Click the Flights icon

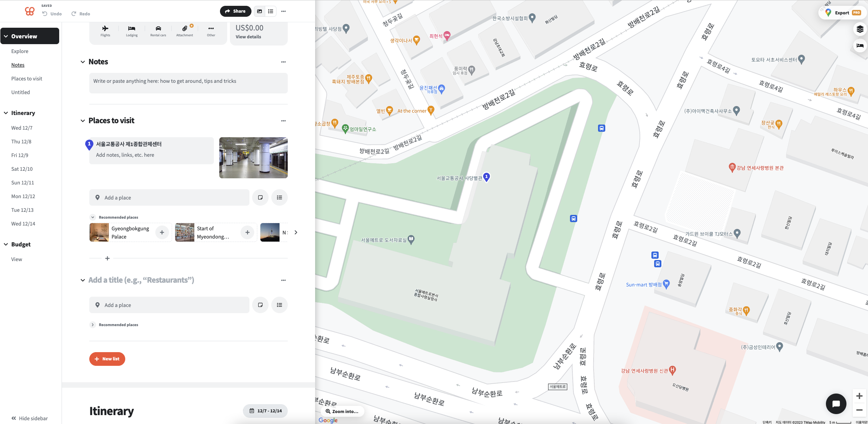coord(105,29)
